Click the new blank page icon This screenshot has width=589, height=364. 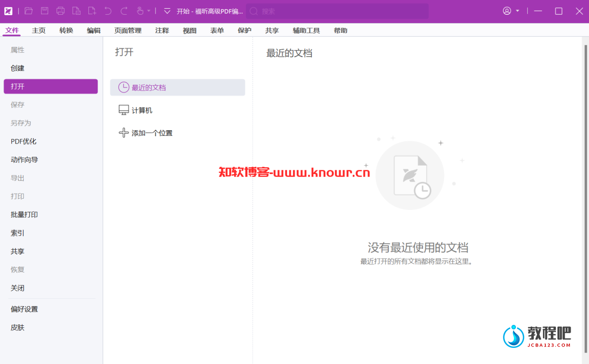pyautogui.click(x=92, y=11)
